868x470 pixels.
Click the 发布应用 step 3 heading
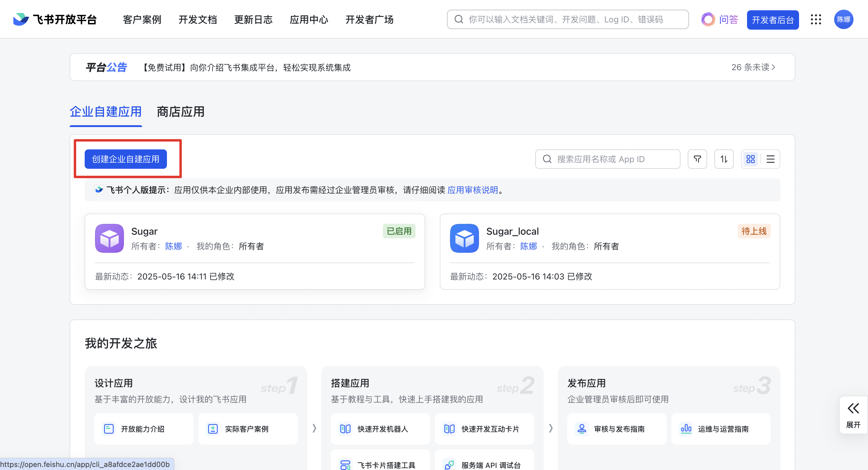click(x=587, y=383)
